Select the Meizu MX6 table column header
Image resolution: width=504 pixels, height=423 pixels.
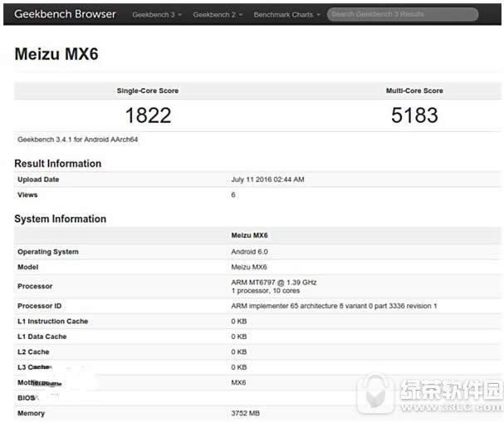pyautogui.click(x=249, y=235)
